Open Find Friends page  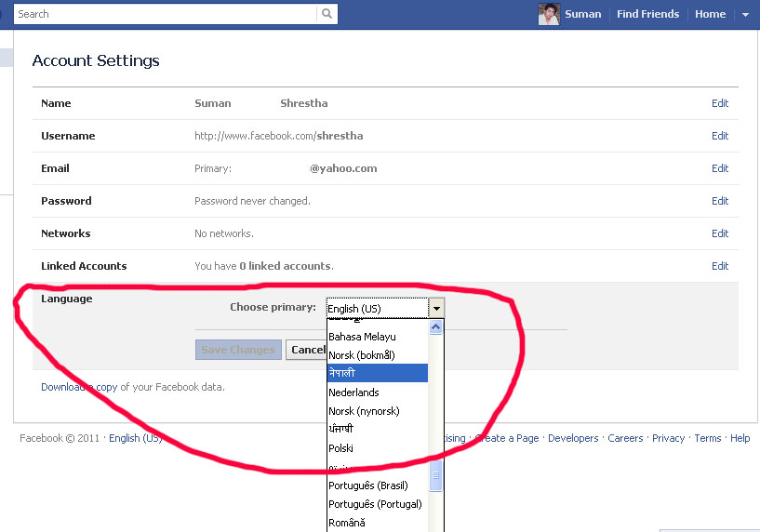click(647, 14)
